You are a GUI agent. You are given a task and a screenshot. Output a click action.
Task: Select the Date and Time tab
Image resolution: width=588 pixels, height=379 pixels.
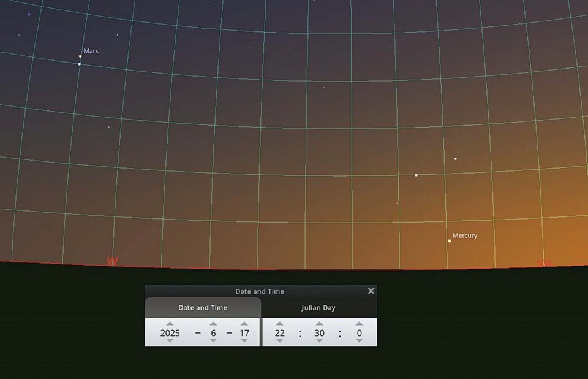(203, 308)
